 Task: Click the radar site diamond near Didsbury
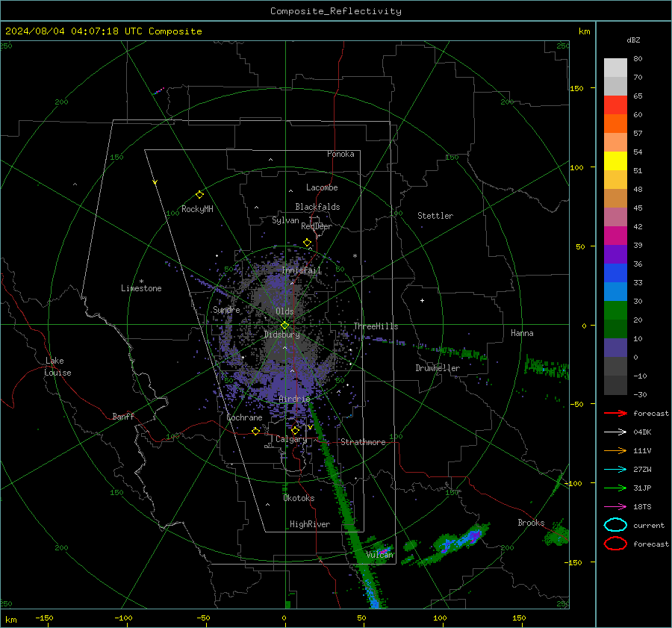point(284,326)
